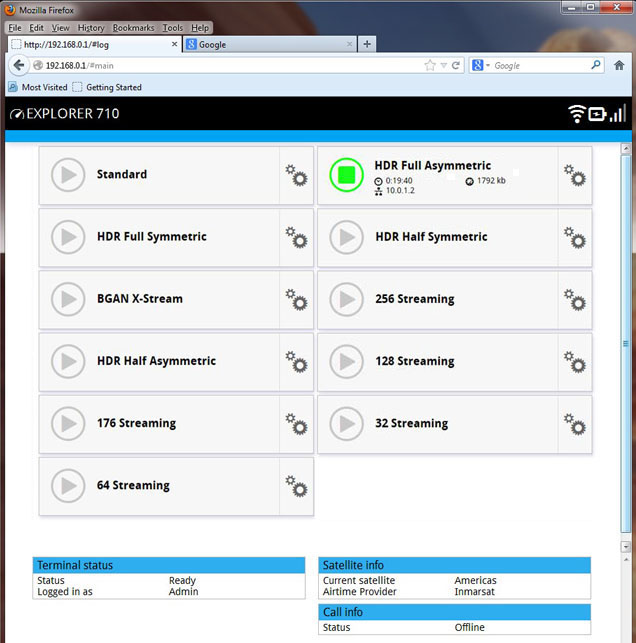Open settings gear for HDR Half Symmetric
The width and height of the screenshot is (636, 643).
coord(574,238)
